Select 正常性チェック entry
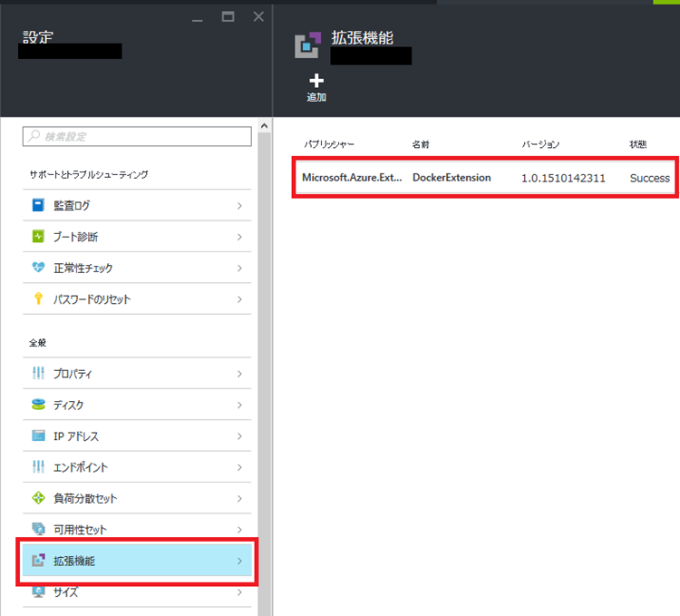 click(137, 268)
